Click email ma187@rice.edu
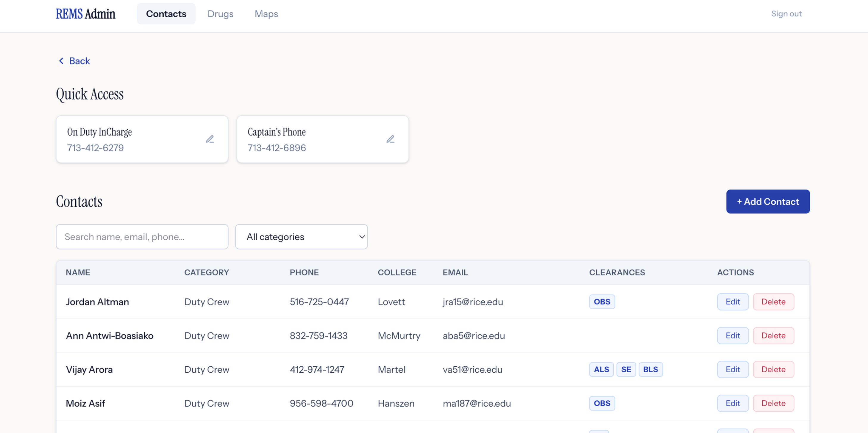Screen dimensions: 868x433 pos(477,403)
